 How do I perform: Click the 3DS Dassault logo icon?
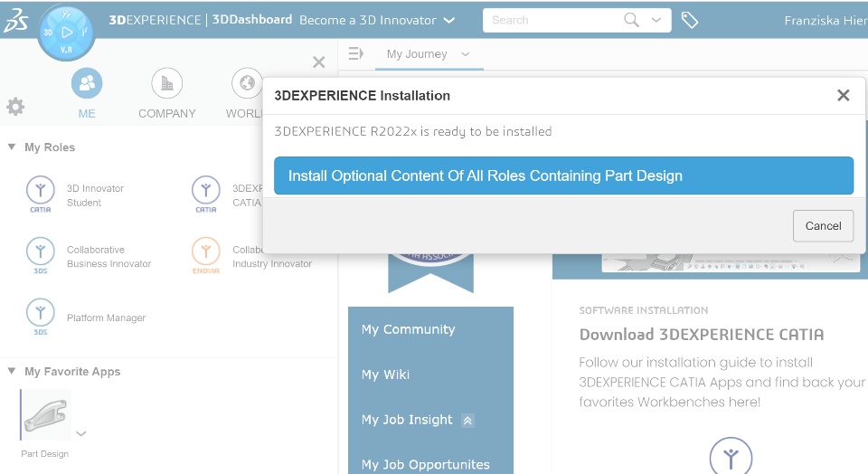tap(16, 21)
